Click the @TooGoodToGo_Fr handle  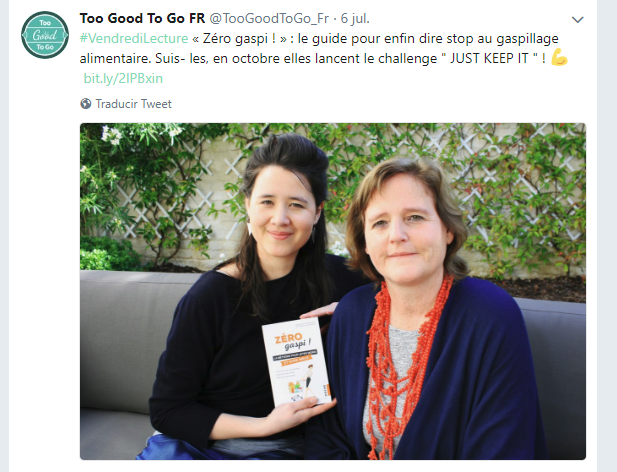point(269,18)
